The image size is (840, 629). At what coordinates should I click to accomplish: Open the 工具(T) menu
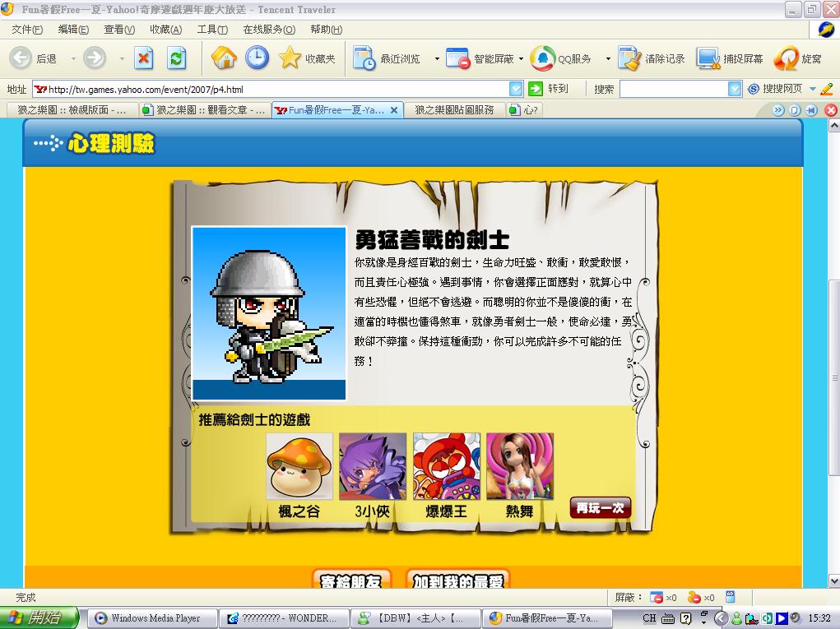pos(212,30)
